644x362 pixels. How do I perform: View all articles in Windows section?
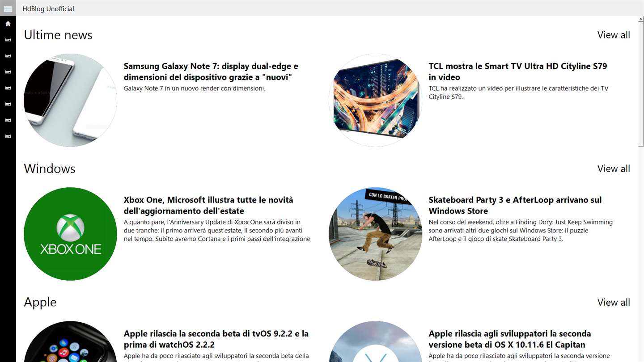pos(614,168)
